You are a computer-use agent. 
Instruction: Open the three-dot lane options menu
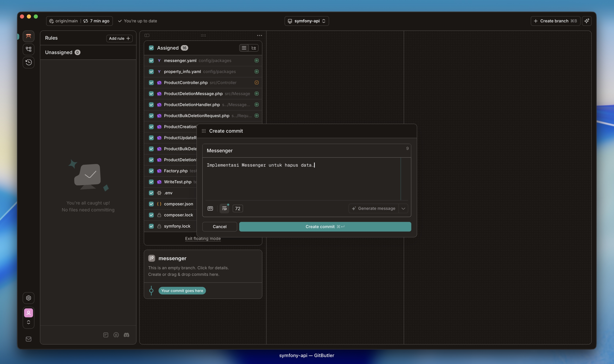[x=259, y=36]
